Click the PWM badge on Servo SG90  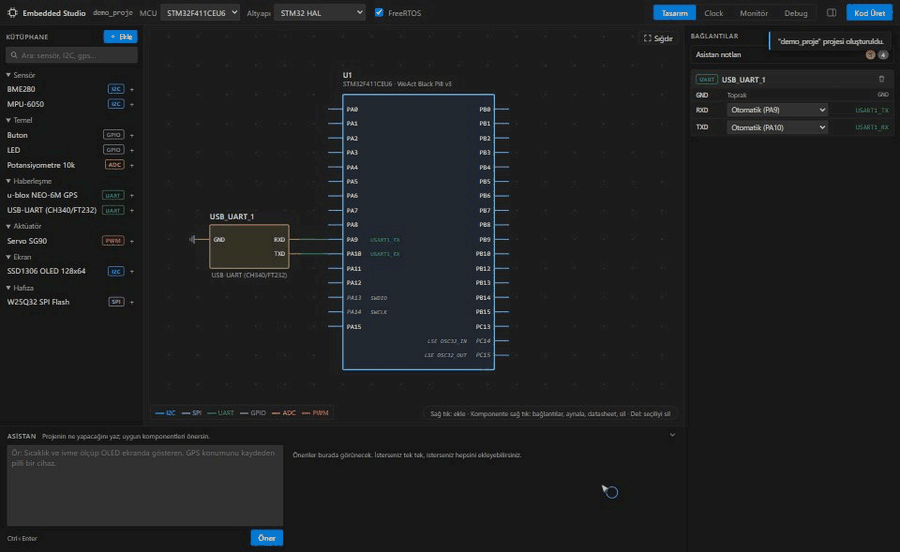pos(113,240)
